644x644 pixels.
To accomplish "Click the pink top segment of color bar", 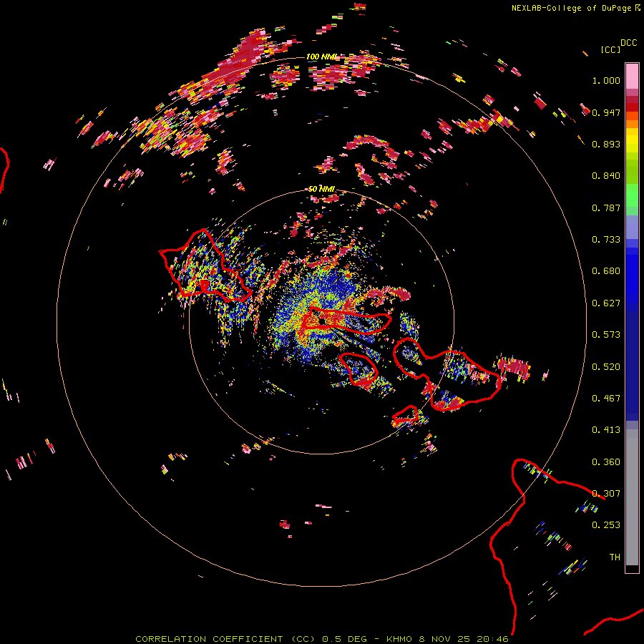I will pos(632,77).
